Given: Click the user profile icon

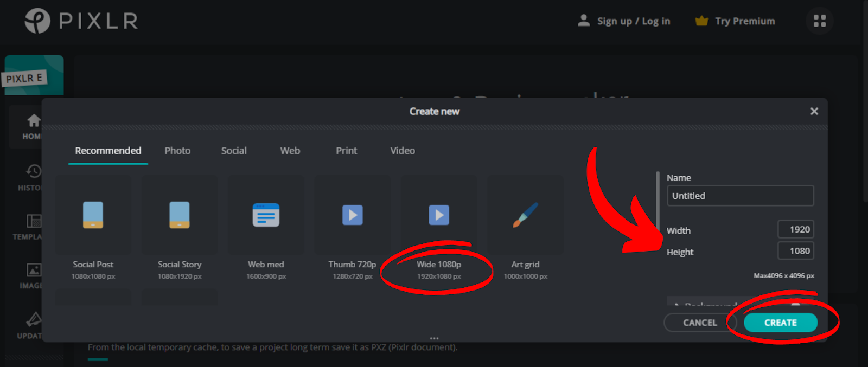Looking at the screenshot, I should (x=584, y=21).
